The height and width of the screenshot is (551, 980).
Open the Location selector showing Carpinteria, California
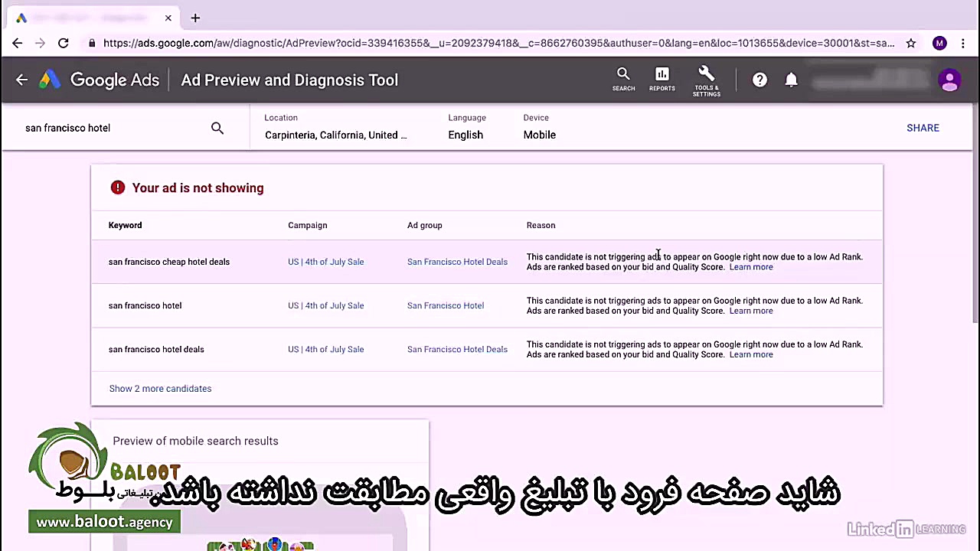pos(335,135)
